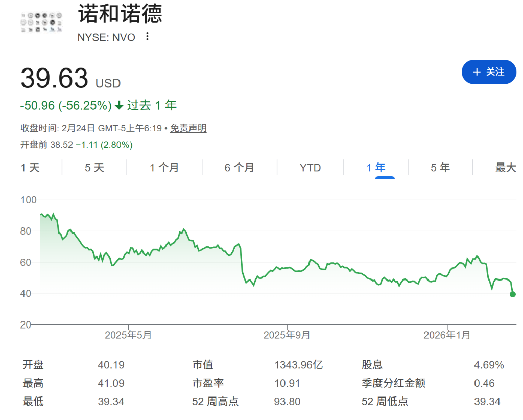The height and width of the screenshot is (420, 523).
Task: Select the YTD time range
Action: tap(310, 168)
